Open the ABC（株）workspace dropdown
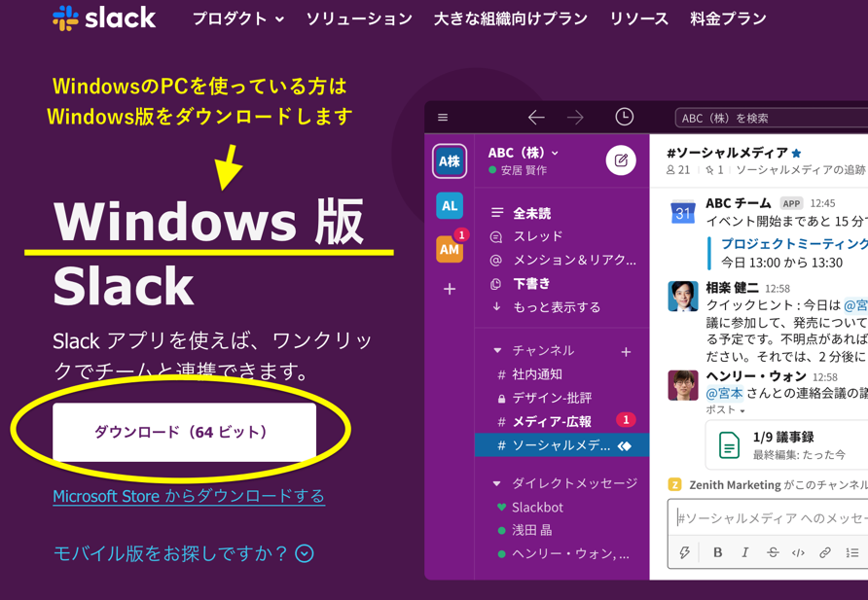Viewport: 868px width, 600px height. [x=524, y=153]
